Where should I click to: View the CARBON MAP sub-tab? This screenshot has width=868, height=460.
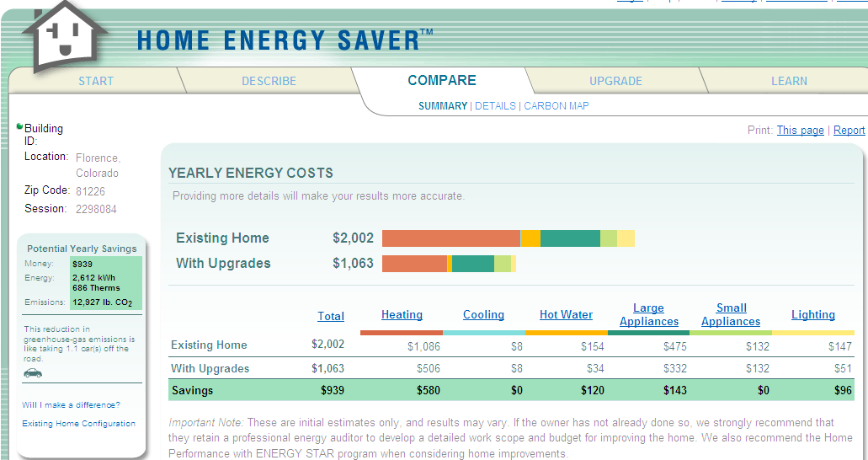(x=556, y=106)
